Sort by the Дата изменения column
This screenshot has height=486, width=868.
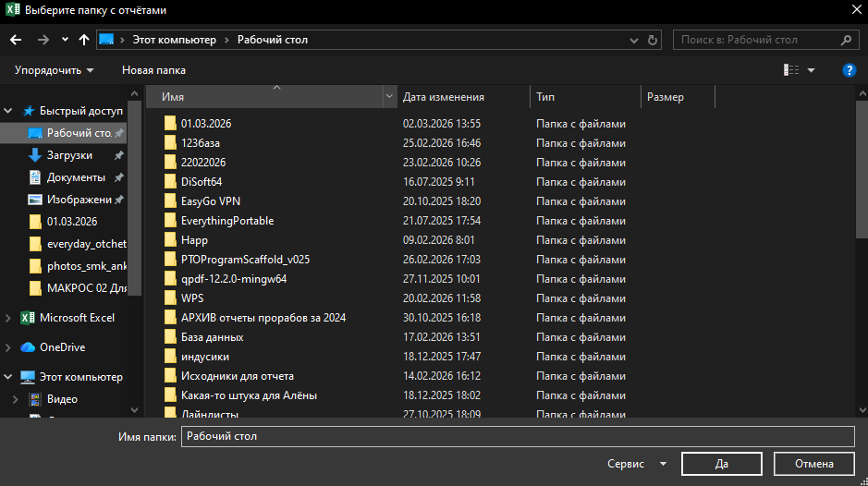[444, 97]
